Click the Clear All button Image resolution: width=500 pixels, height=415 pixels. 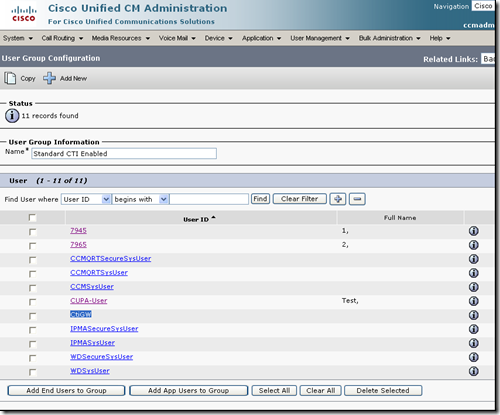click(320, 391)
